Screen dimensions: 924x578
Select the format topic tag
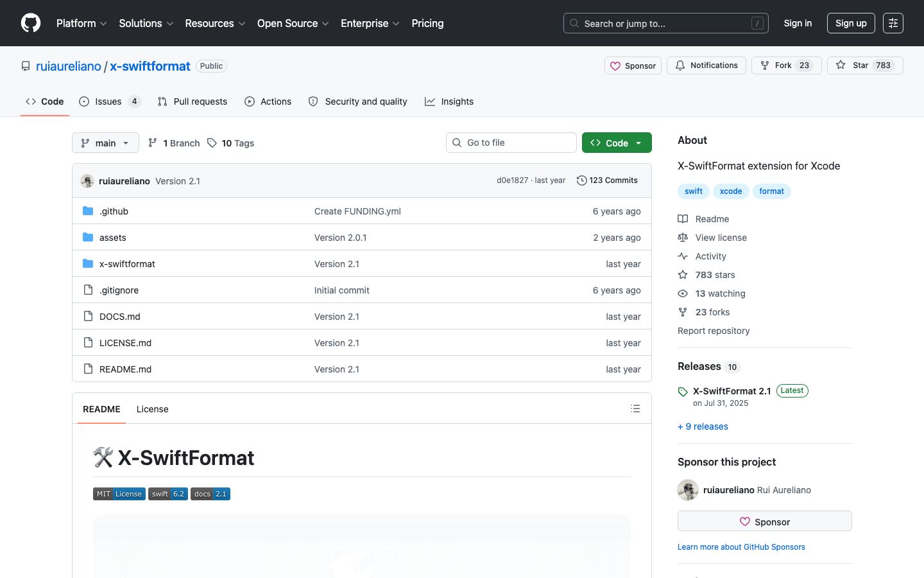(771, 191)
